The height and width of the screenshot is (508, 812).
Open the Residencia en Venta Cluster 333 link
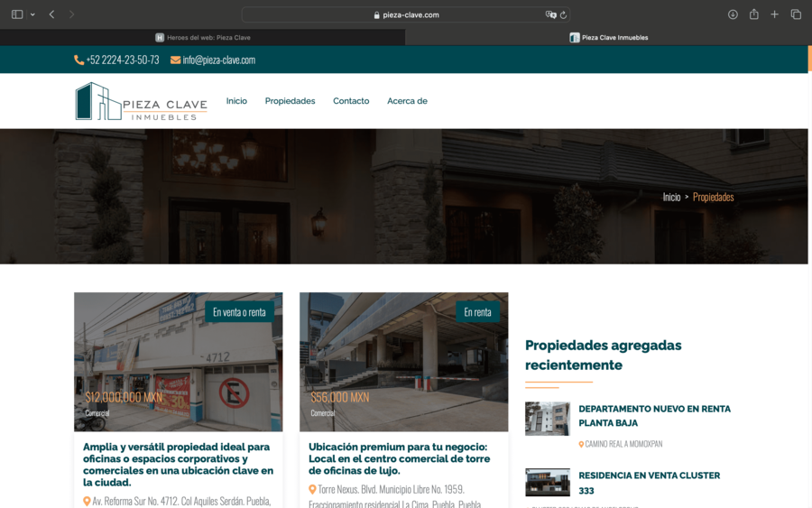[649, 483]
